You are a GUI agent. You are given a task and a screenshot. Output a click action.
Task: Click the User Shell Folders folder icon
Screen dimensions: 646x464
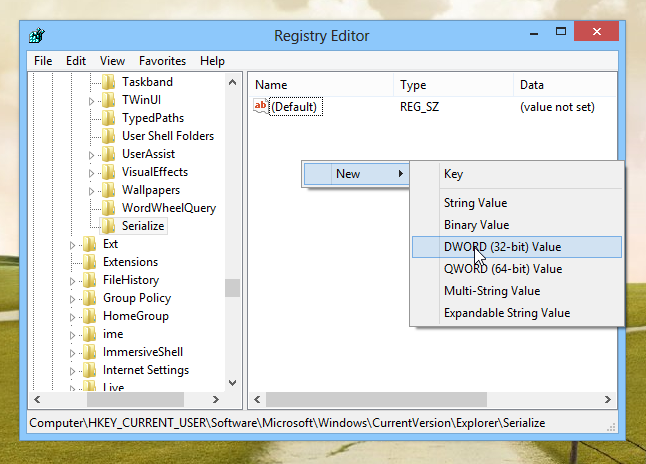tap(109, 136)
